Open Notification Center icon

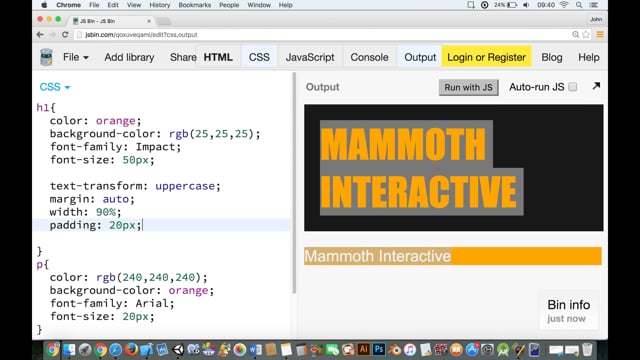click(594, 5)
